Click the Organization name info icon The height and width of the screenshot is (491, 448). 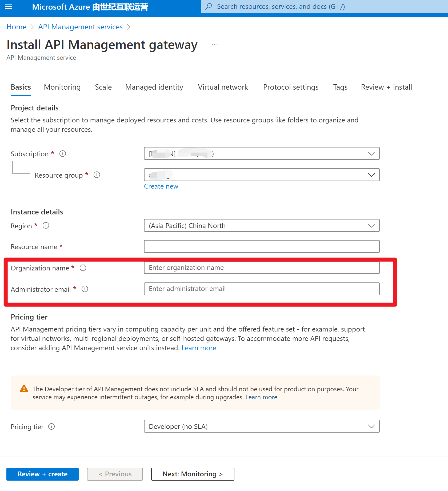[x=83, y=268]
